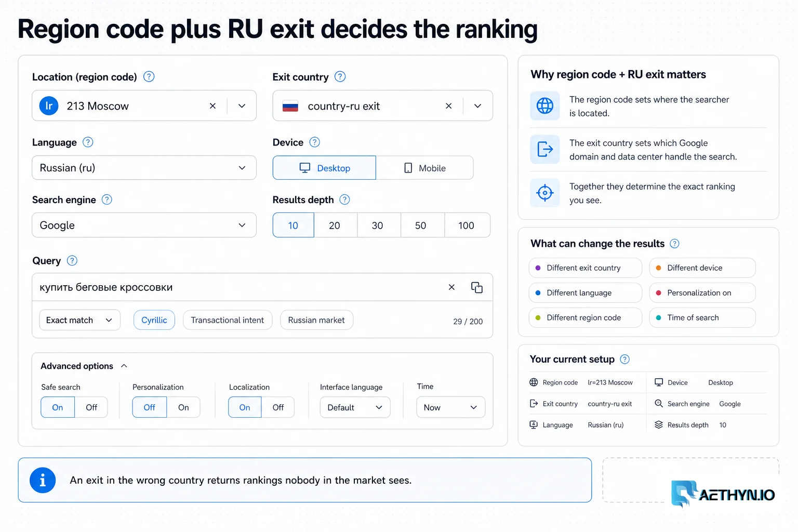Open help icon next to Search engine
Viewport: 798px width, 532px height.
coord(107,199)
